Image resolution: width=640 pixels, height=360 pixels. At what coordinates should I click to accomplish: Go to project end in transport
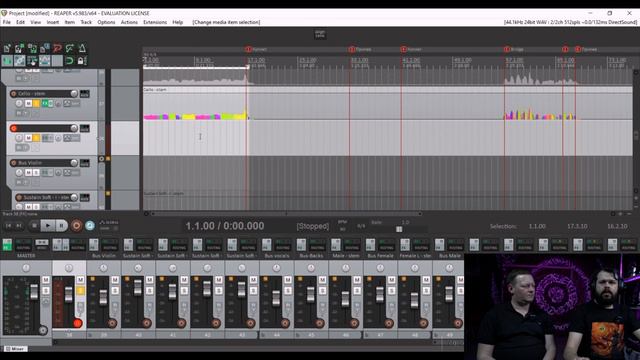tap(19, 225)
